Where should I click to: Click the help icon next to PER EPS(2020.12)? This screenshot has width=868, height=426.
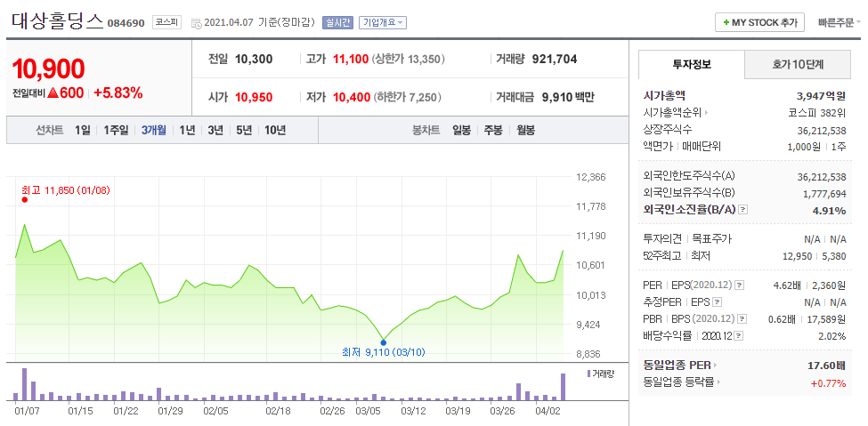pyautogui.click(x=739, y=285)
